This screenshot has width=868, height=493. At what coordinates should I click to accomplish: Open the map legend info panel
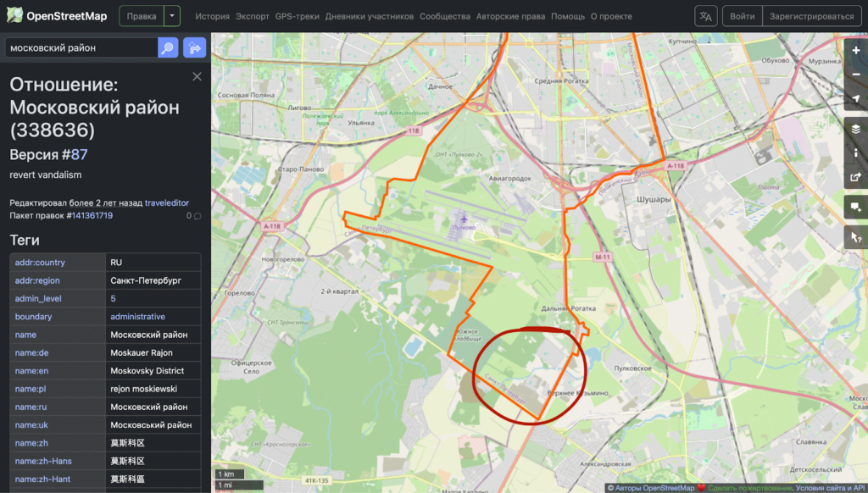[x=856, y=153]
